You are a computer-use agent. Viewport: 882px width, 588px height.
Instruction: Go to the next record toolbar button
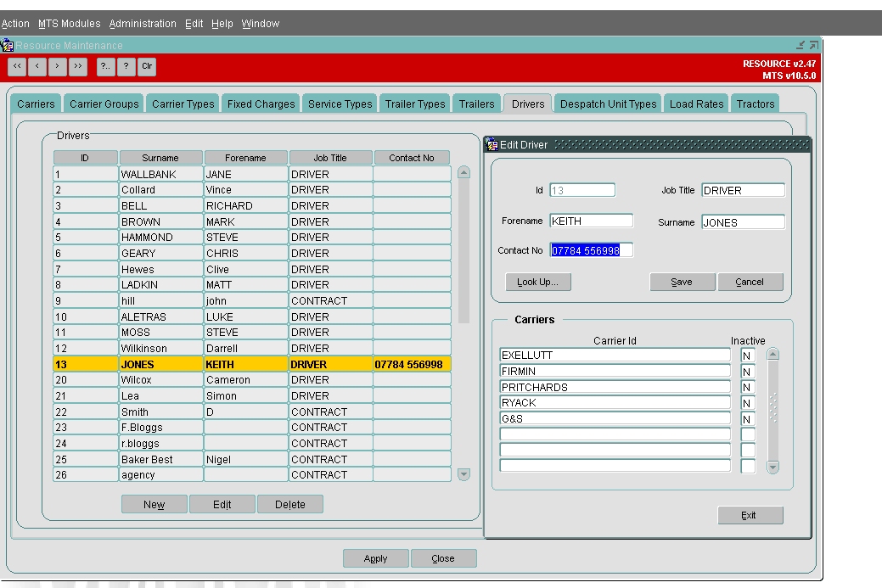pyautogui.click(x=58, y=66)
